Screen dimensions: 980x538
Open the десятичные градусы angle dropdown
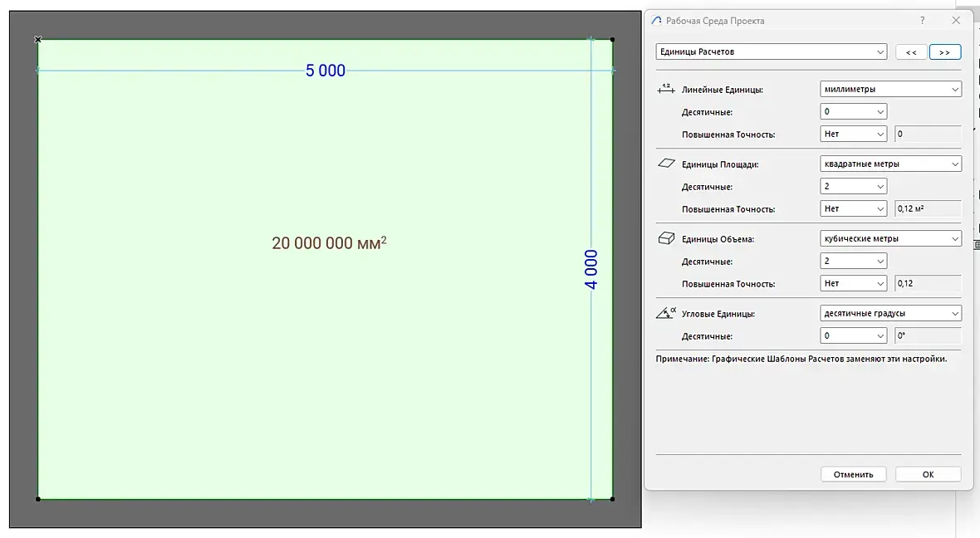(x=890, y=313)
